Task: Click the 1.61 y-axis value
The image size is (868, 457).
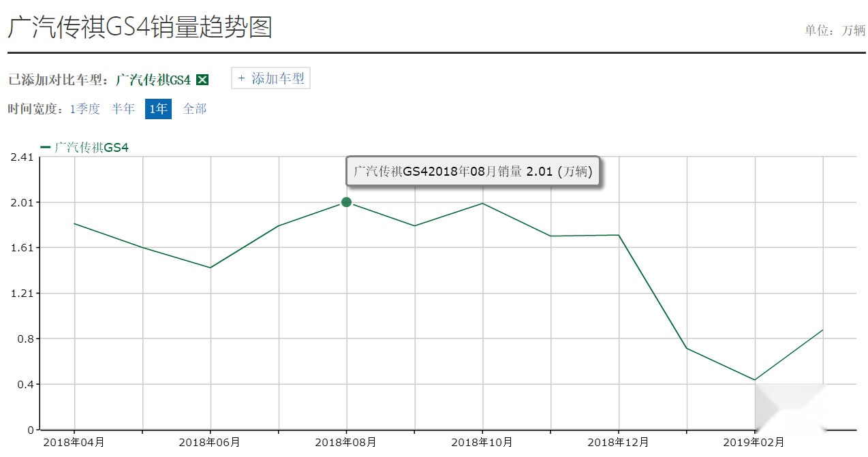Action: [x=21, y=248]
